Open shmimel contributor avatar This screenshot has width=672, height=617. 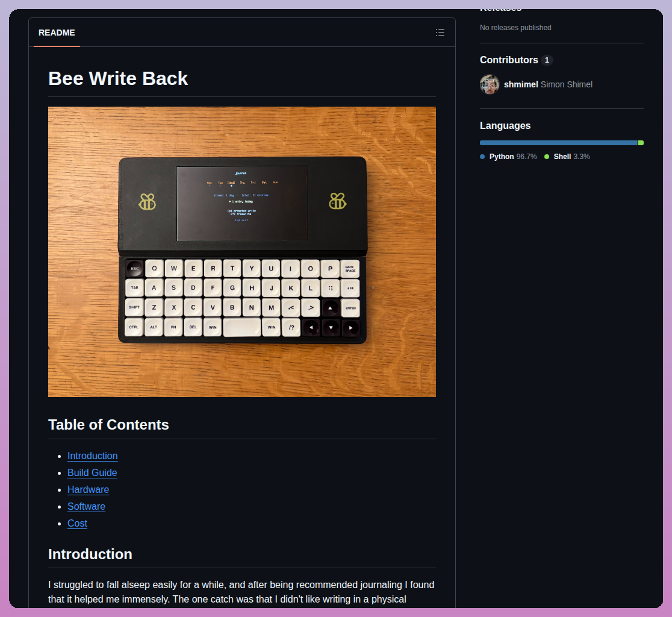pyautogui.click(x=490, y=84)
